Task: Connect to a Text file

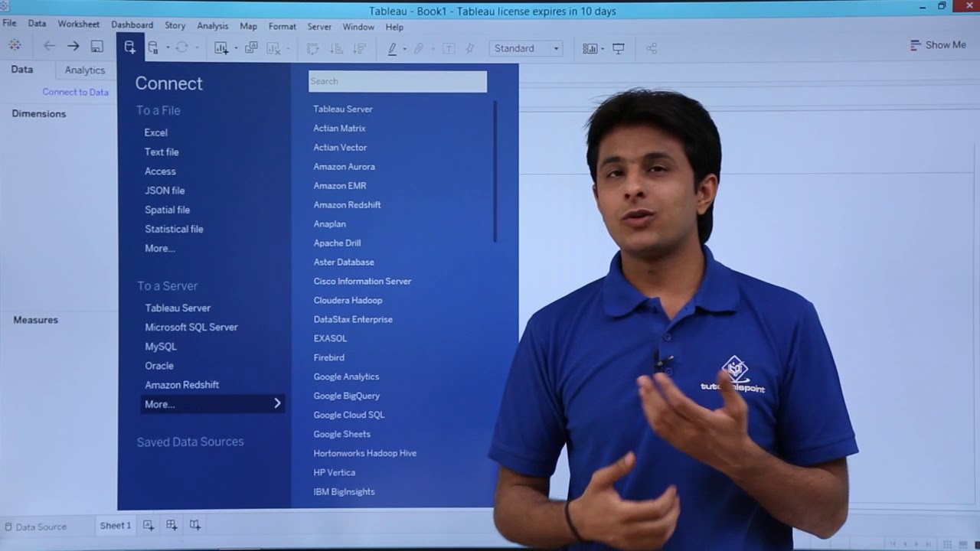Action: [x=162, y=152]
